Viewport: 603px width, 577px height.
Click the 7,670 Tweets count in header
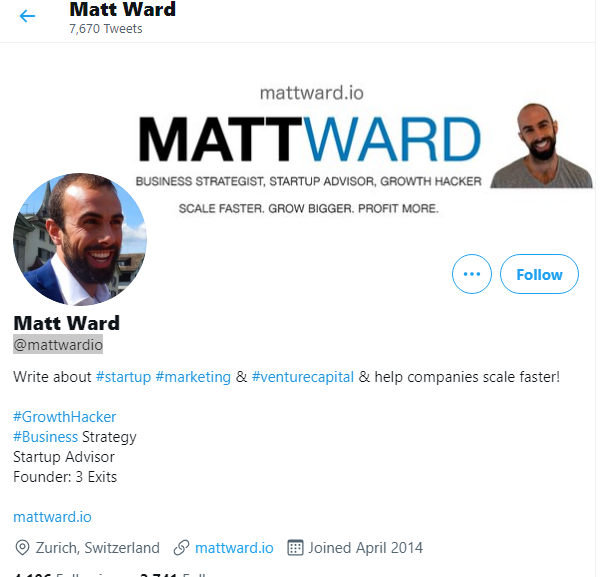106,29
